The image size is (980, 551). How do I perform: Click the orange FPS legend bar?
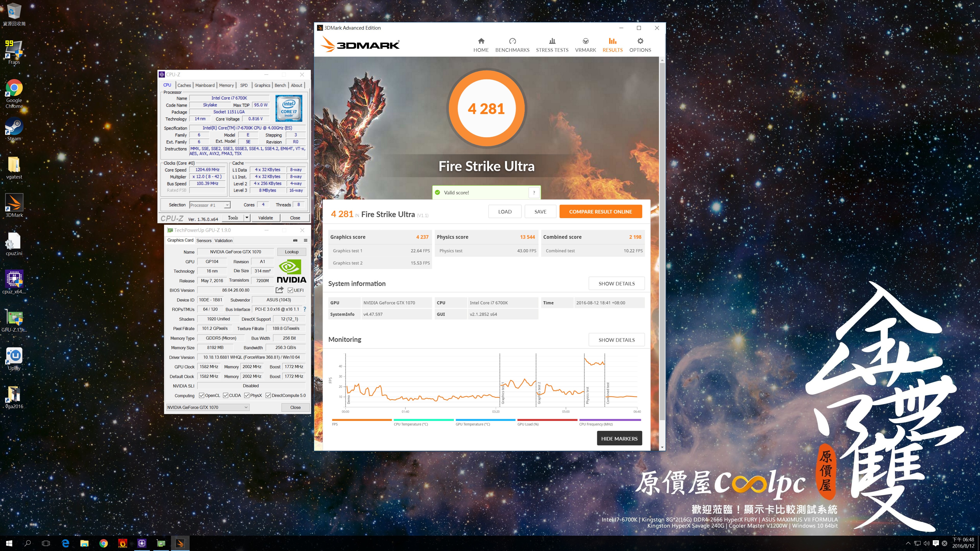point(361,420)
